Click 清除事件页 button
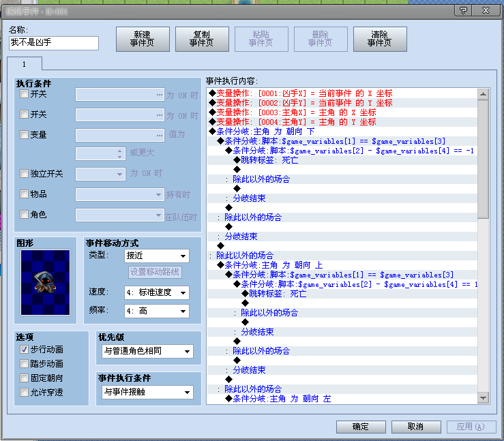This screenshot has width=504, height=441. point(380,39)
